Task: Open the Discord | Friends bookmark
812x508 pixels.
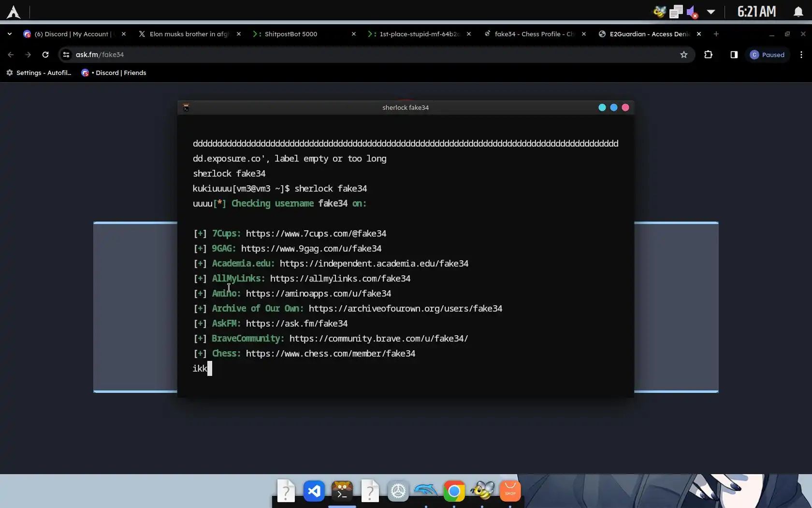Action: pos(114,73)
